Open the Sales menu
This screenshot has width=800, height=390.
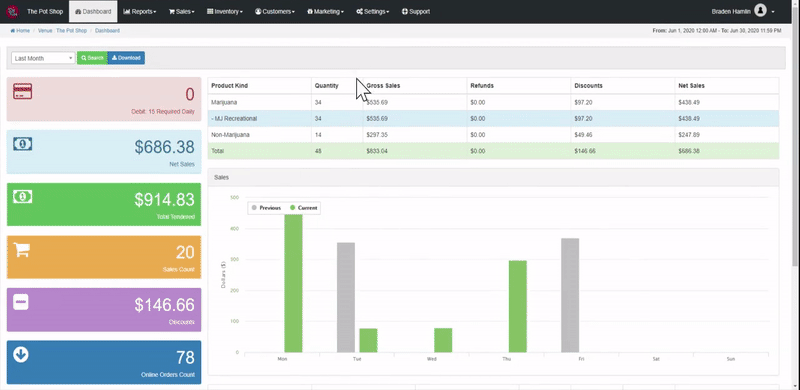182,11
